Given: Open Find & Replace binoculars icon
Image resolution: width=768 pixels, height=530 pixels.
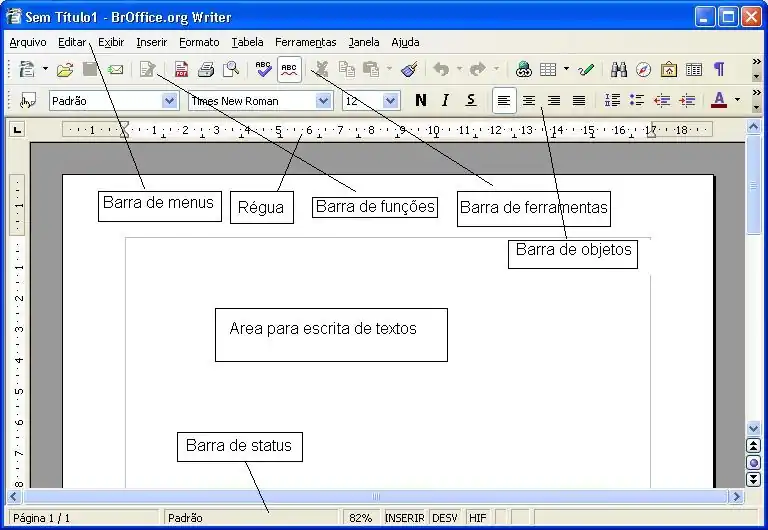Looking at the screenshot, I should click(x=619, y=69).
